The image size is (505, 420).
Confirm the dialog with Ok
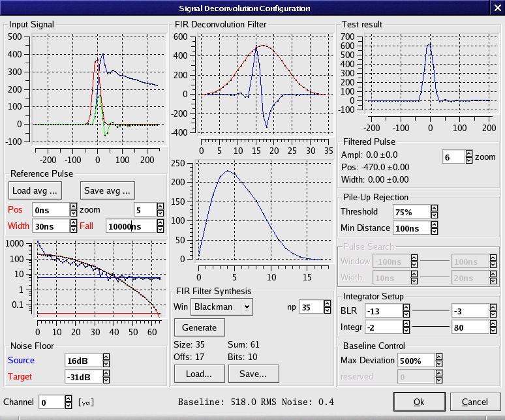pyautogui.click(x=419, y=402)
